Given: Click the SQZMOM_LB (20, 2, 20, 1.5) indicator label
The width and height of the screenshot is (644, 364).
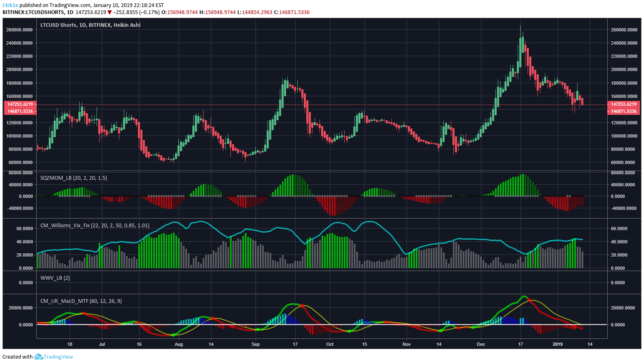Looking at the screenshot, I should pyautogui.click(x=73, y=178).
